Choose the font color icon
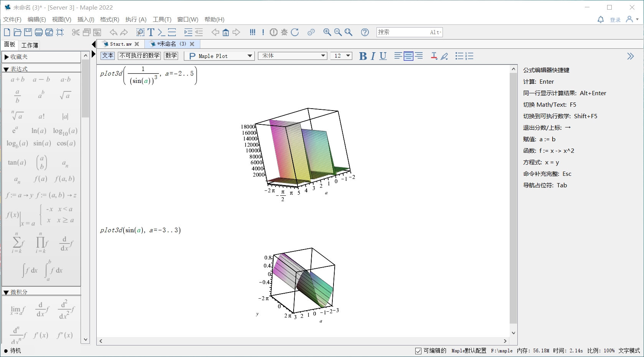Screen dimensions: 644x357 pyautogui.click(x=434, y=56)
